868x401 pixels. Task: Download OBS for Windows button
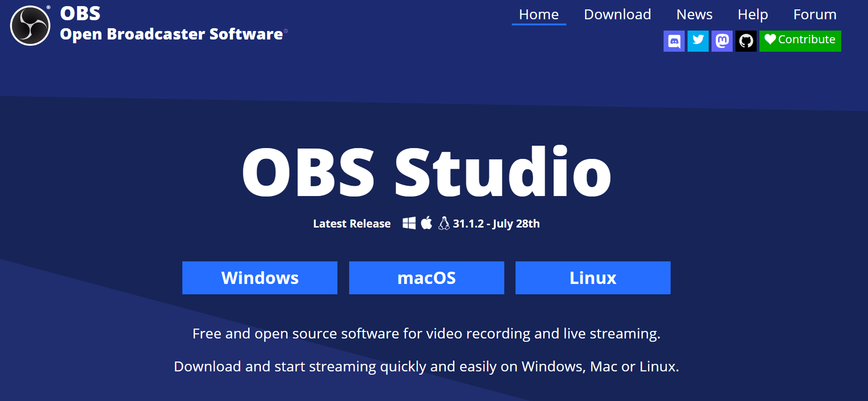click(x=260, y=278)
